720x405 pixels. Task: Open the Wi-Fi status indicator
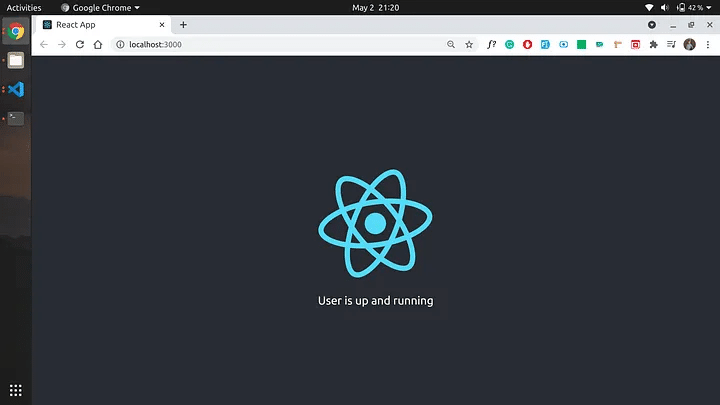[649, 7]
